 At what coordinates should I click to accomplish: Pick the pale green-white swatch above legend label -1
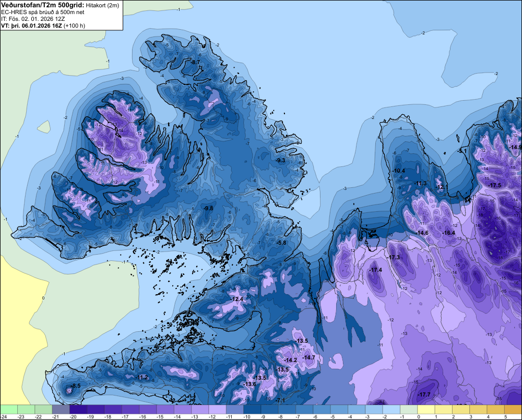point(409,409)
